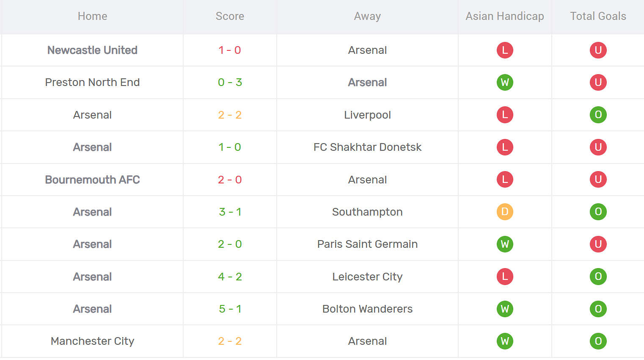This screenshot has width=644, height=360.
Task: Click the W handicap badge for Manchester City match
Action: coord(505,341)
